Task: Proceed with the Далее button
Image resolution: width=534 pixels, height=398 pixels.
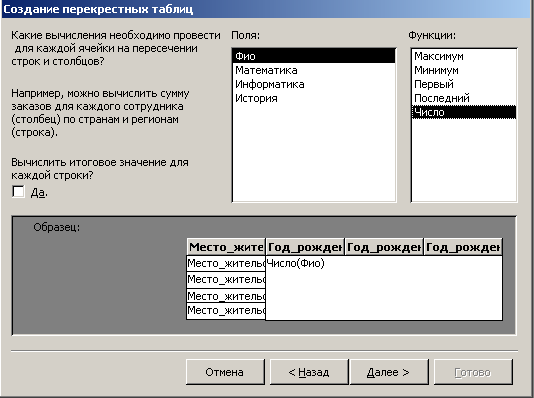Action: [x=389, y=372]
